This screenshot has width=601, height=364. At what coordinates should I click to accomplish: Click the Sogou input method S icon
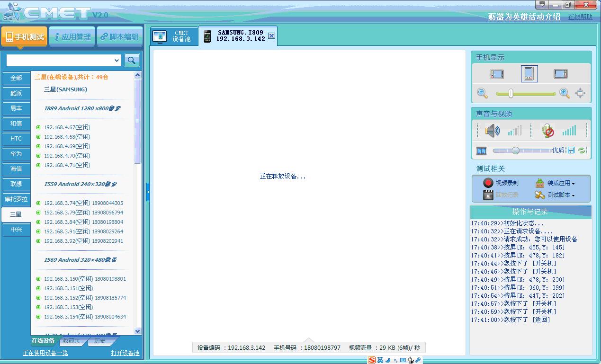click(372, 360)
